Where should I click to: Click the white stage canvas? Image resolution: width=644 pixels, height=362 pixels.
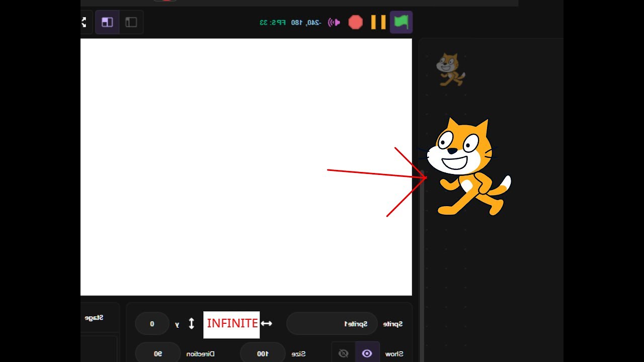tap(246, 167)
